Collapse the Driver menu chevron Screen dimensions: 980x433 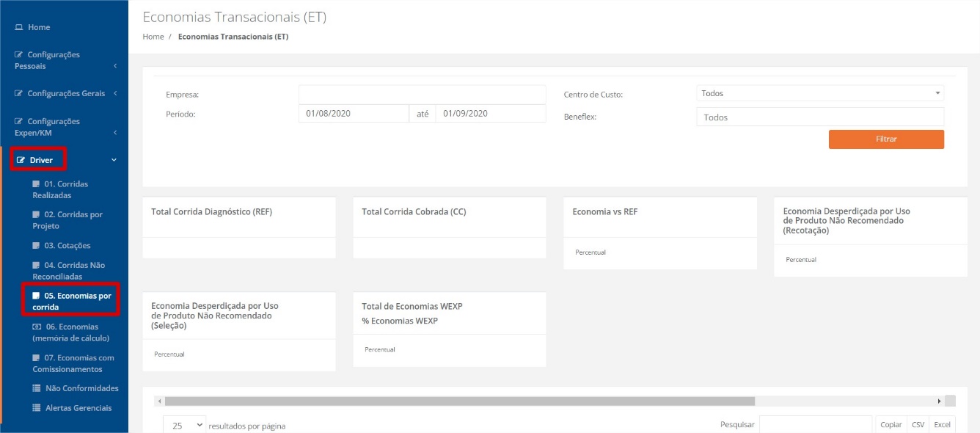pyautogui.click(x=114, y=160)
